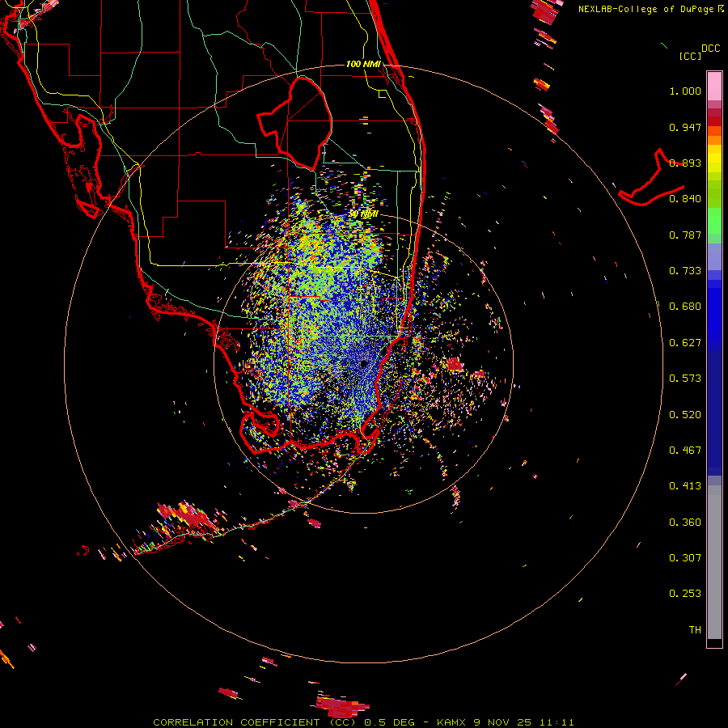Click the DCC product label
Viewport: 728px width, 728px height.
(710, 49)
